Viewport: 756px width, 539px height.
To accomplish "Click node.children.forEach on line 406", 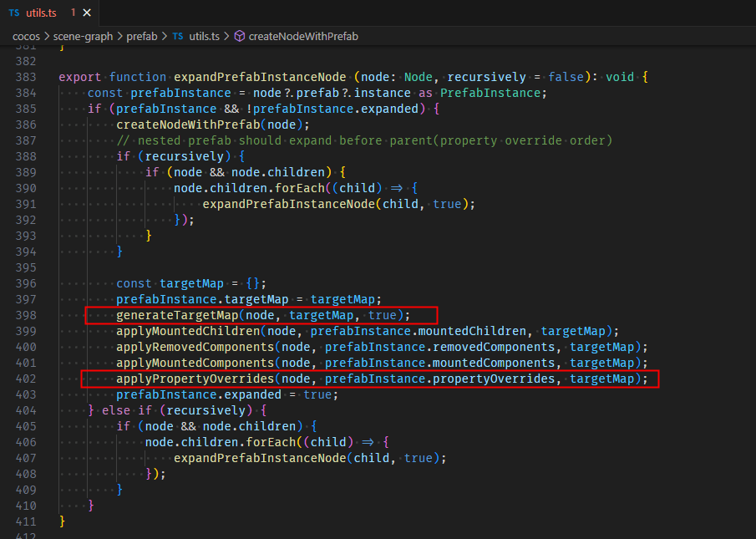I will coord(221,443).
